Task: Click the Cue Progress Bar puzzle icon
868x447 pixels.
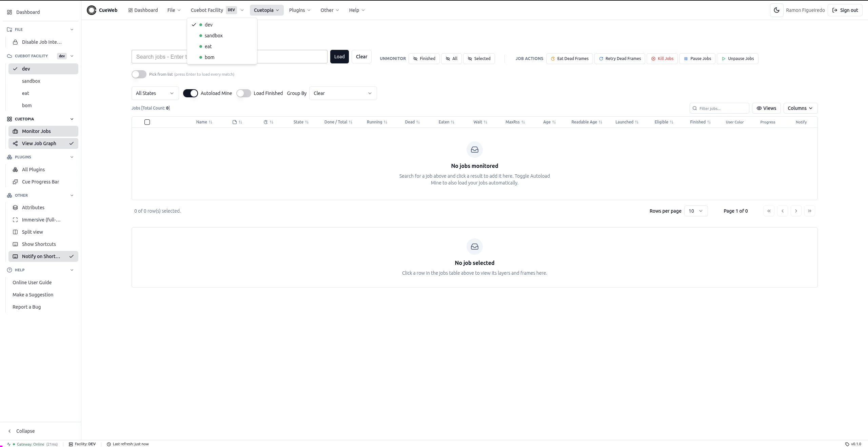Action: click(x=15, y=182)
